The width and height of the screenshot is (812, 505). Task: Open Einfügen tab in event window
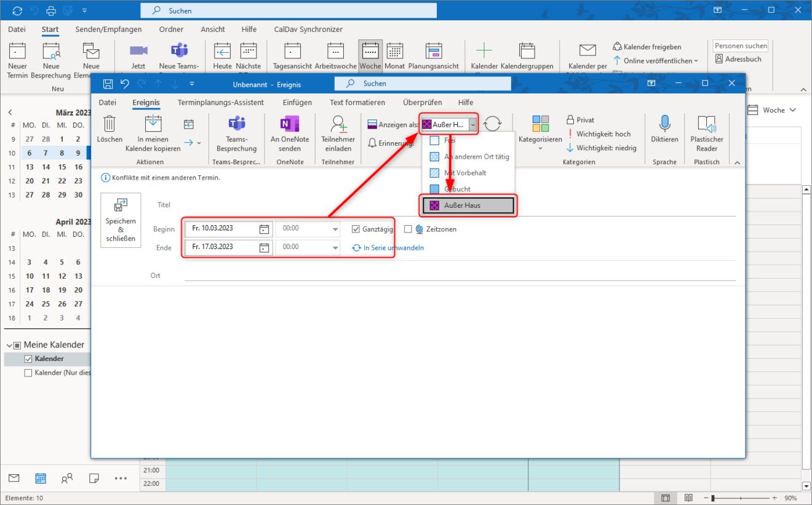click(x=297, y=103)
